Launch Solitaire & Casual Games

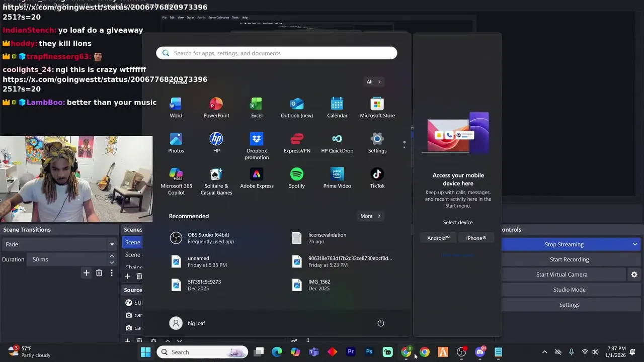(216, 182)
